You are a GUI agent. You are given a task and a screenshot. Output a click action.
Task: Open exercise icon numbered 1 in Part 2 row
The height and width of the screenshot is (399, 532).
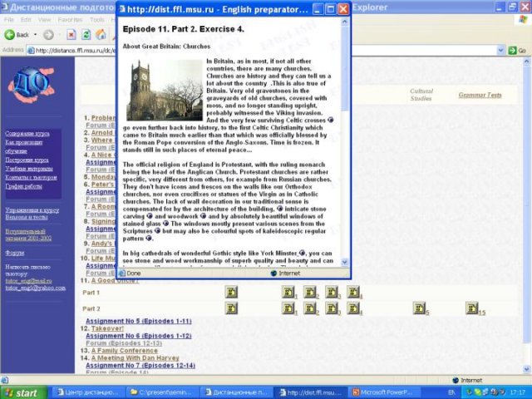(x=288, y=308)
